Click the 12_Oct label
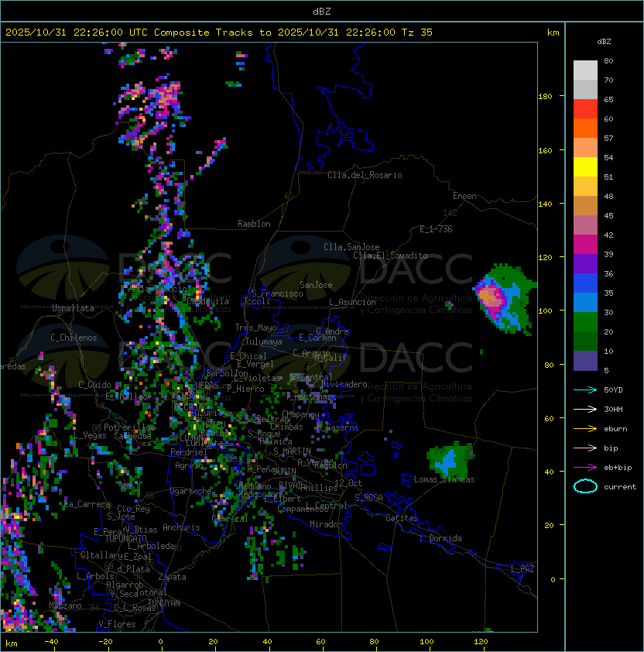644x652 pixels. click(x=348, y=483)
